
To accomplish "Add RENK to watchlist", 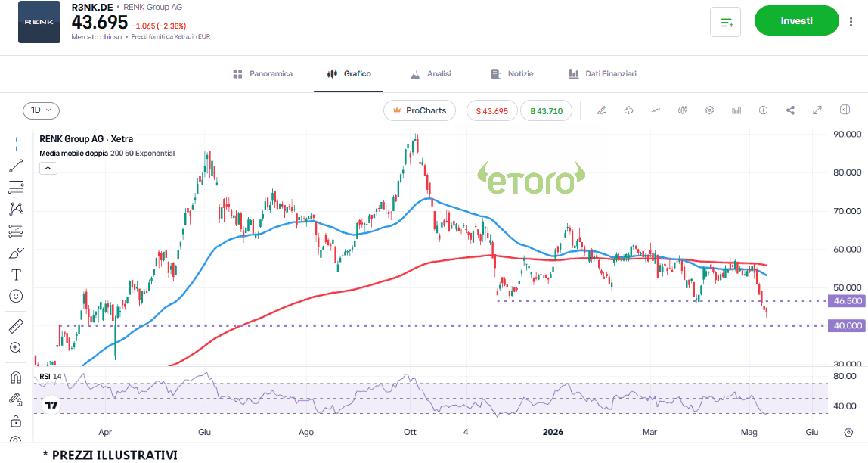I will 726,22.
